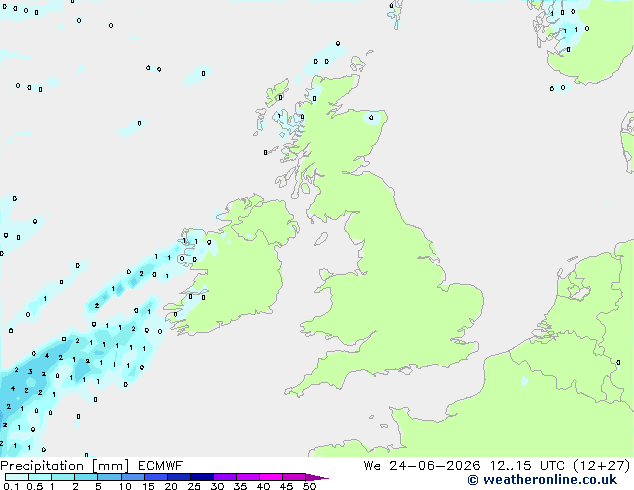Click the legend value "0.1"
The width and height of the screenshot is (634, 490).
[11, 486]
